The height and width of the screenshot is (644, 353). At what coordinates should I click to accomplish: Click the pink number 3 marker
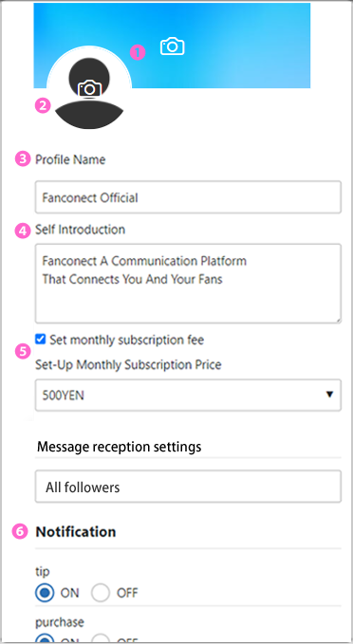tap(23, 159)
